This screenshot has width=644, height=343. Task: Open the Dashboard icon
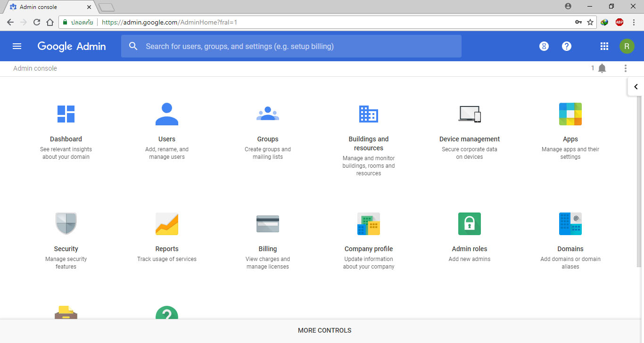[x=66, y=114]
